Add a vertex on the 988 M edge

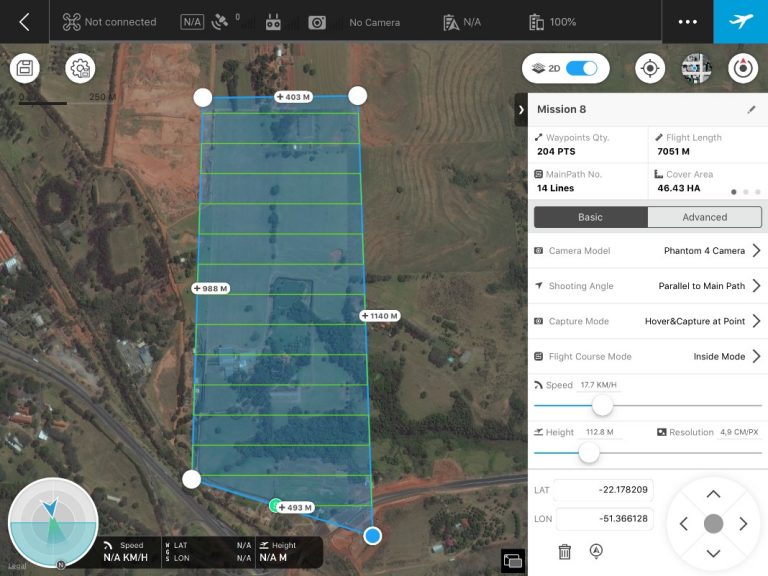pos(211,288)
